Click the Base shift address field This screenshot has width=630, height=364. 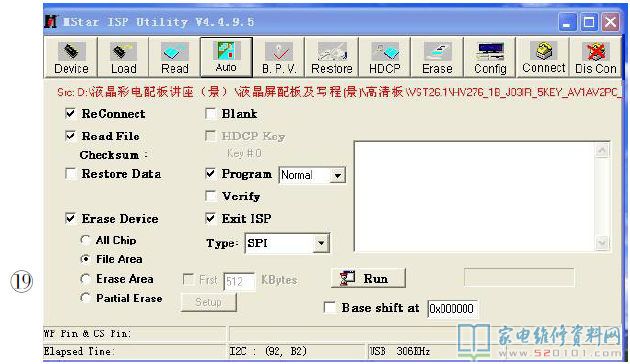452,309
